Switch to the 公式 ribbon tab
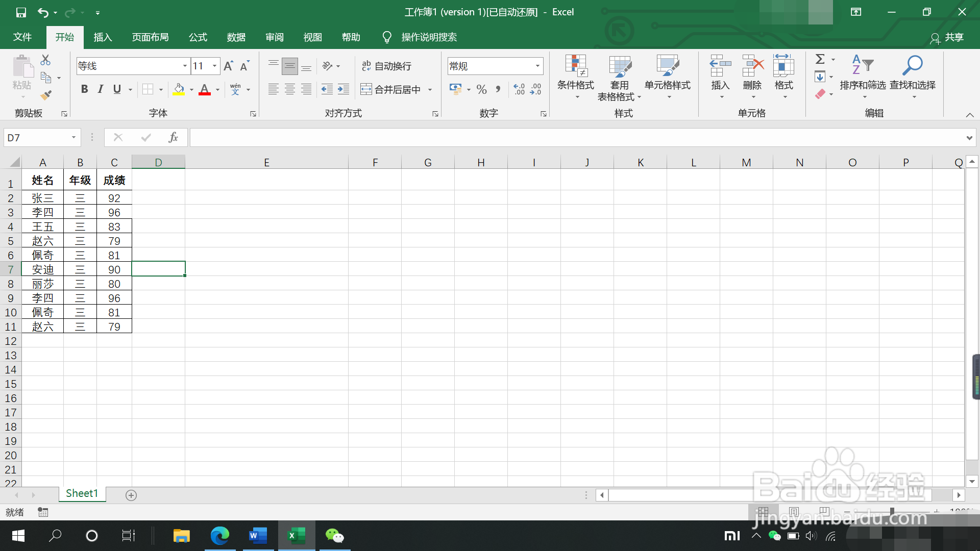 tap(198, 37)
